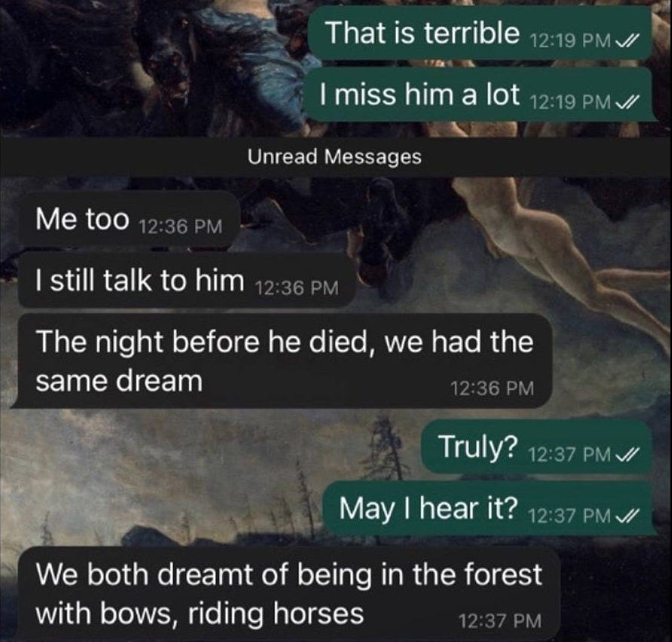Tap the 'I still talk to him' bubble
The width and height of the screenshot is (672, 642).
tap(187, 281)
